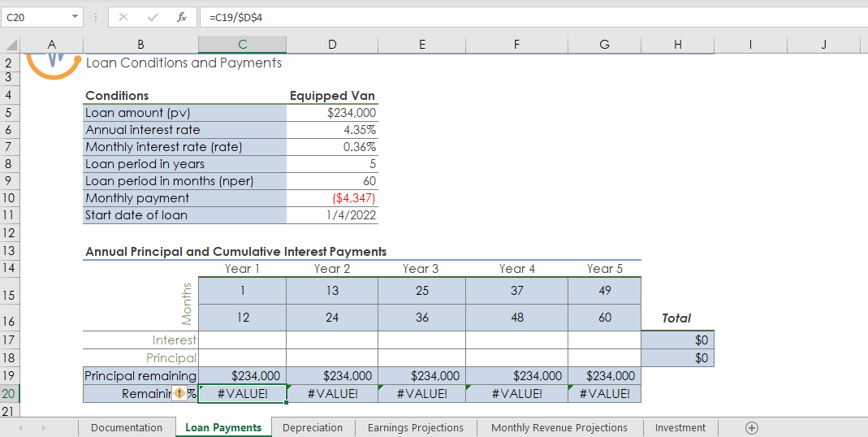The height and width of the screenshot is (437, 868).
Task: Click the Insert Function fx icon
Action: click(181, 17)
